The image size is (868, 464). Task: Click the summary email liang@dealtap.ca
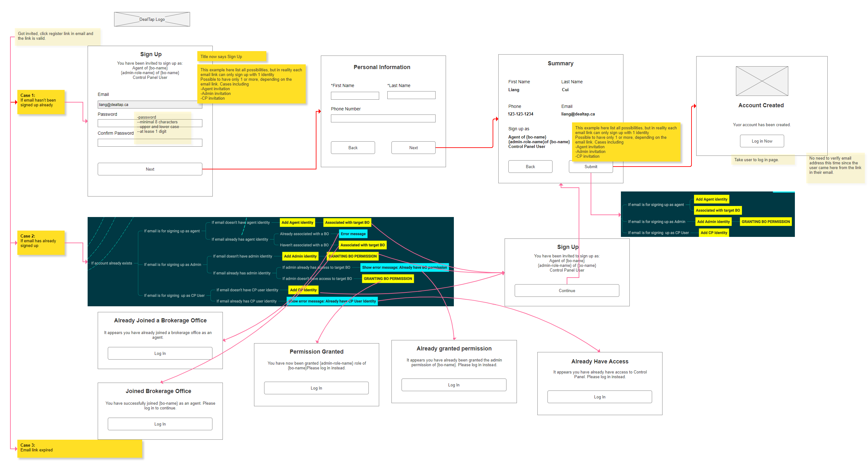tap(578, 114)
